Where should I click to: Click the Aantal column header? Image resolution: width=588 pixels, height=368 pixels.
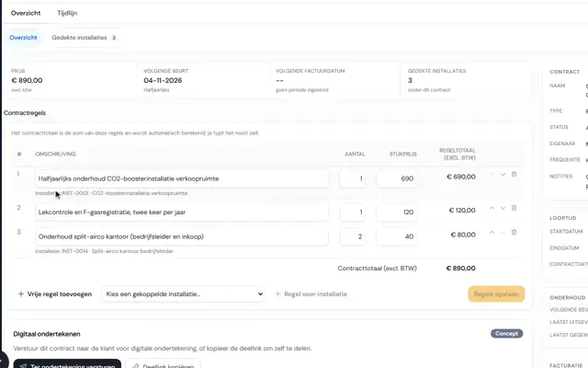(355, 154)
